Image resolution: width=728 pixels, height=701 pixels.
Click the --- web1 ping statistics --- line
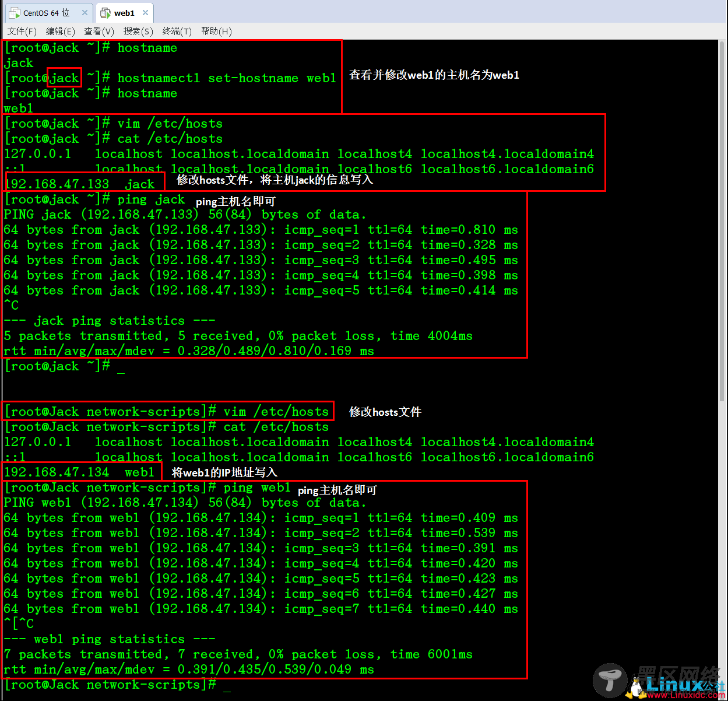pyautogui.click(x=110, y=639)
